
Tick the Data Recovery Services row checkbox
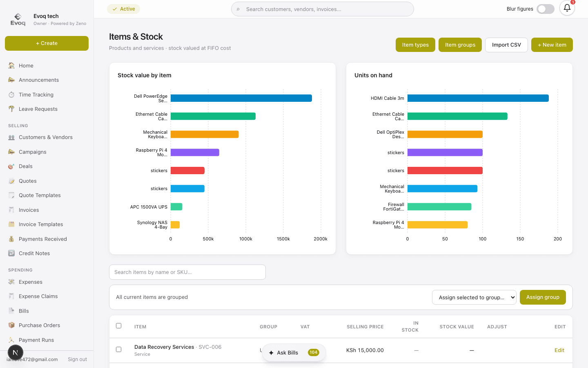click(x=119, y=350)
